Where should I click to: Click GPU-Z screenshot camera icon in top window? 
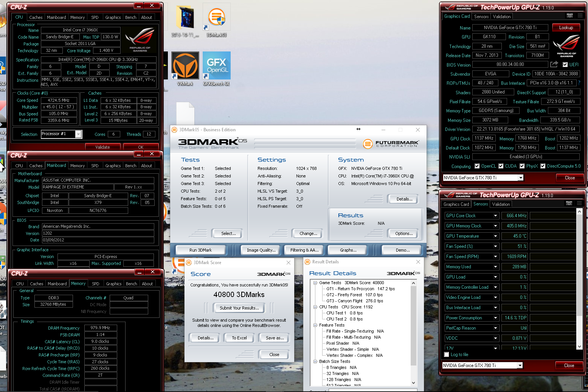click(569, 16)
